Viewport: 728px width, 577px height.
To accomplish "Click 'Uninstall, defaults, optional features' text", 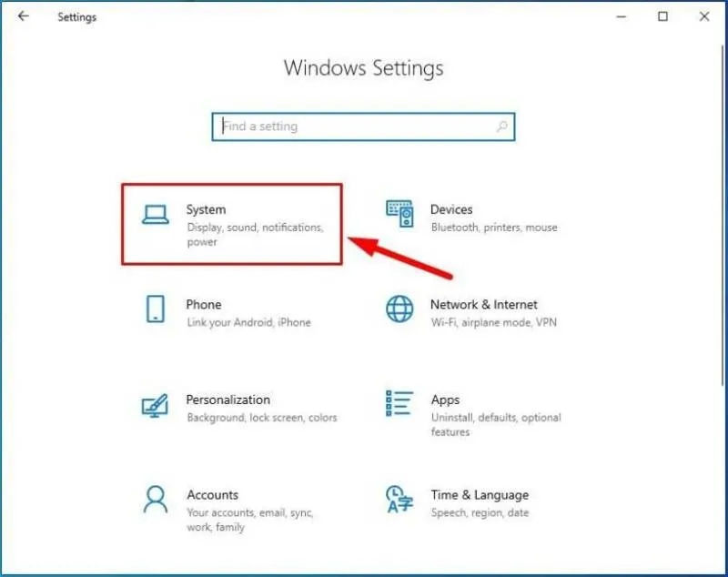I will [496, 424].
